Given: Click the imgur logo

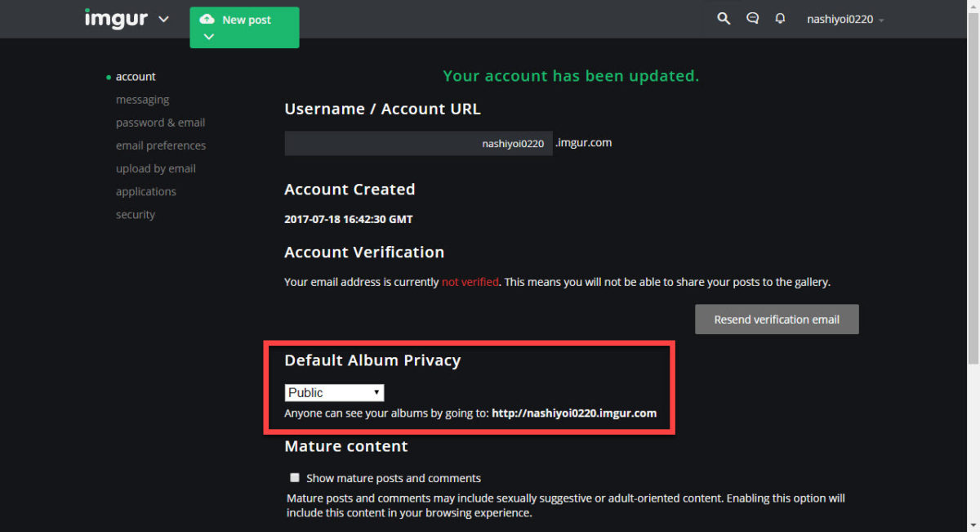Looking at the screenshot, I should tap(116, 18).
